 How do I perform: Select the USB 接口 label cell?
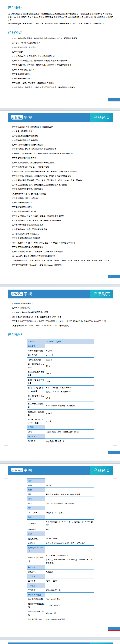pos(36,523)
